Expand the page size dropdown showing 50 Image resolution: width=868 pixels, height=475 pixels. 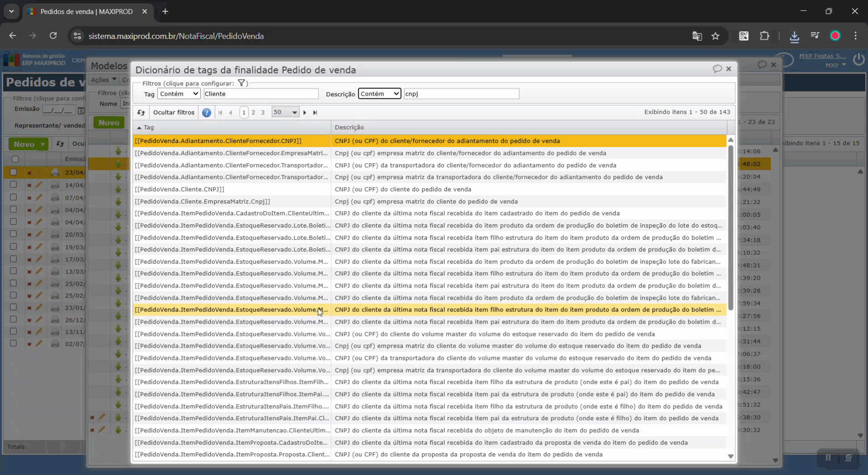(285, 112)
